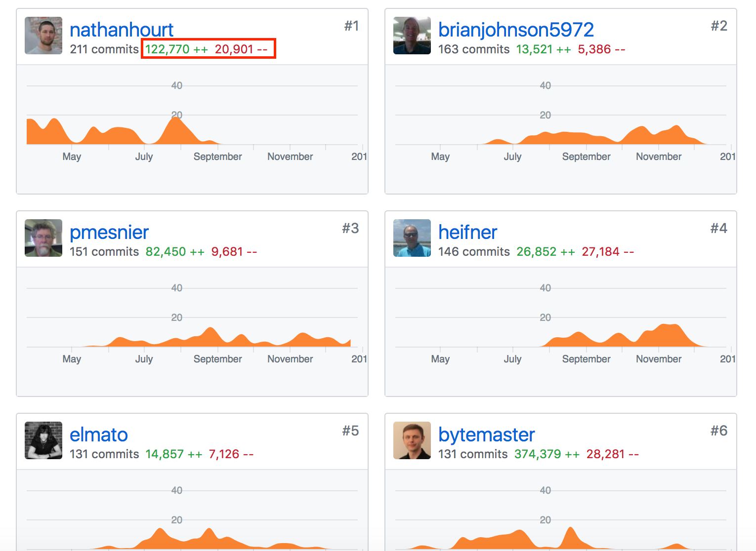Click the 14,857 ++ additions count
Screen dimensions: 756x551
click(174, 454)
